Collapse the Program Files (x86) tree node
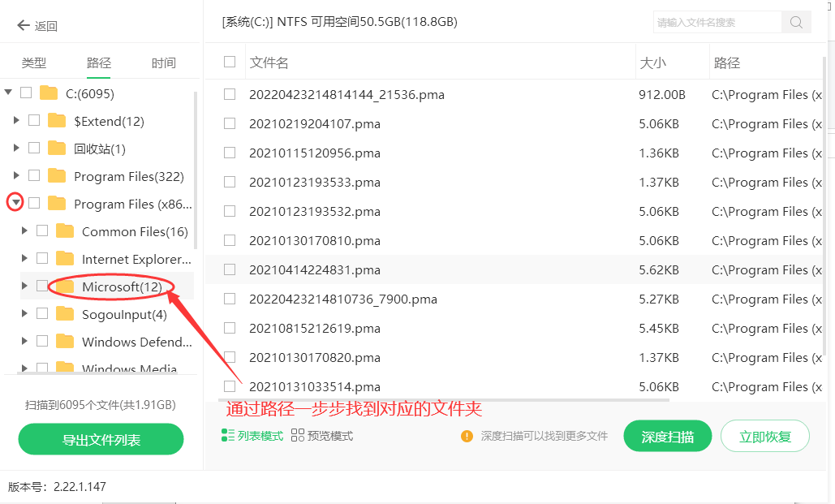 [15, 203]
